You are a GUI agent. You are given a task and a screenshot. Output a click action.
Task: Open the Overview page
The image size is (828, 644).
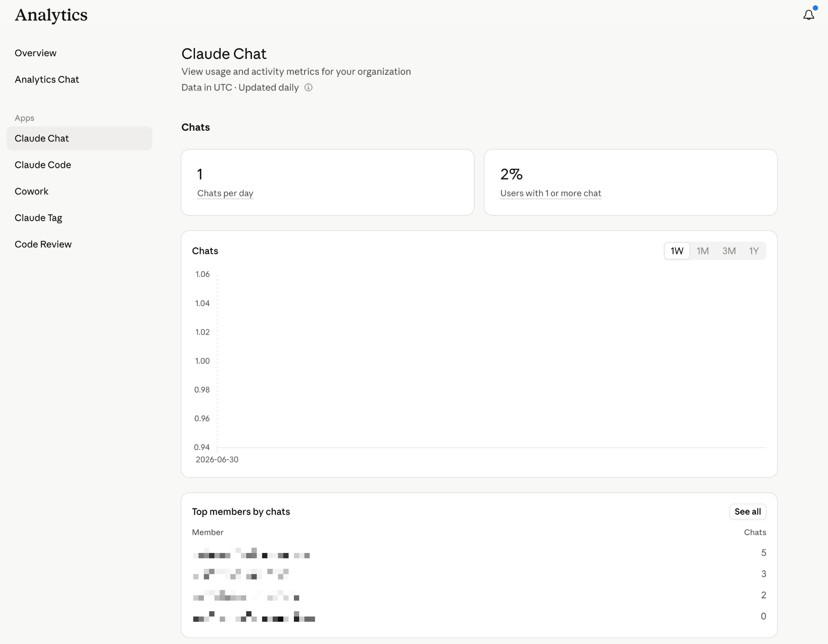pos(36,53)
